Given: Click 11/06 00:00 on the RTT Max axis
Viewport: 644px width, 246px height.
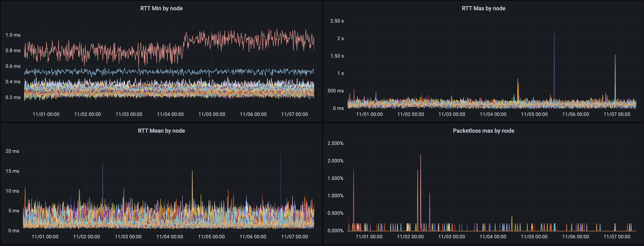Looking at the screenshot, I should coord(576,114).
